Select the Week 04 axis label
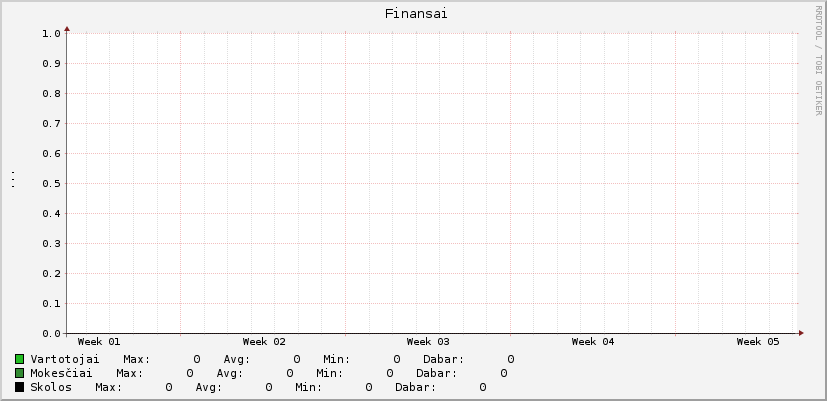The width and height of the screenshot is (827, 401). pos(592,342)
